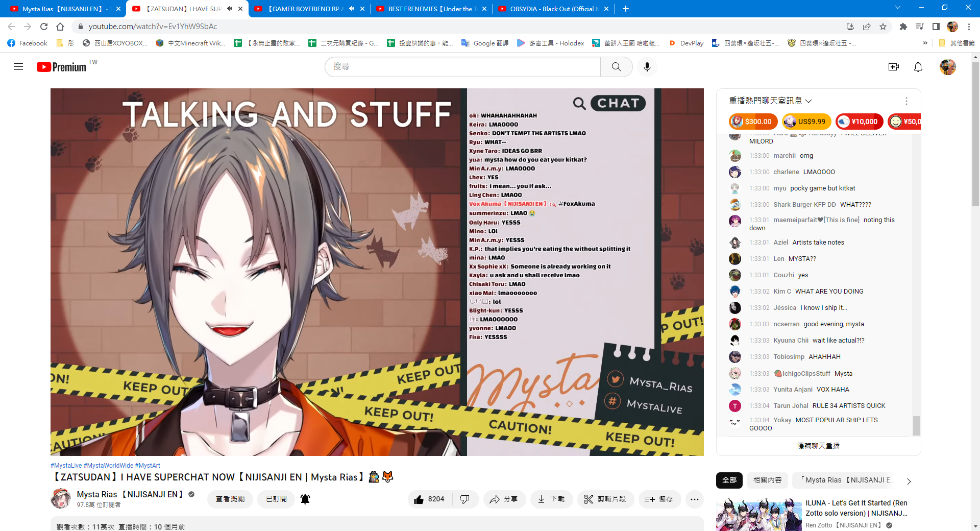Toggle the subscription notification bell

[305, 499]
